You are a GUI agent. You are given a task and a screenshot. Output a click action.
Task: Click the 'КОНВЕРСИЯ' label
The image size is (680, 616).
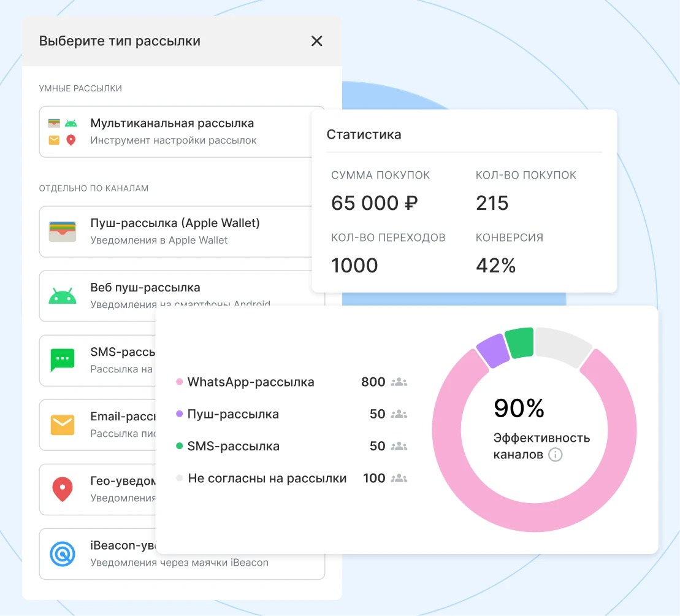tap(510, 237)
